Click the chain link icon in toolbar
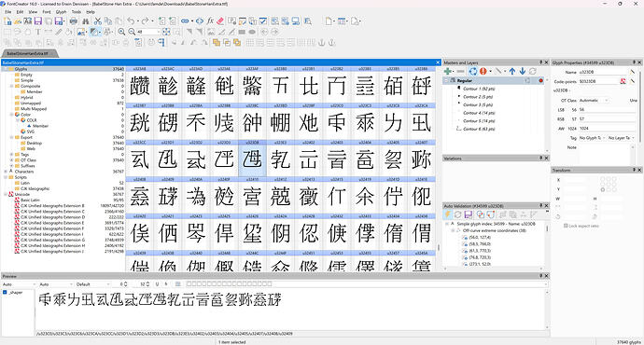The height and width of the screenshot is (345, 644). 185,21
